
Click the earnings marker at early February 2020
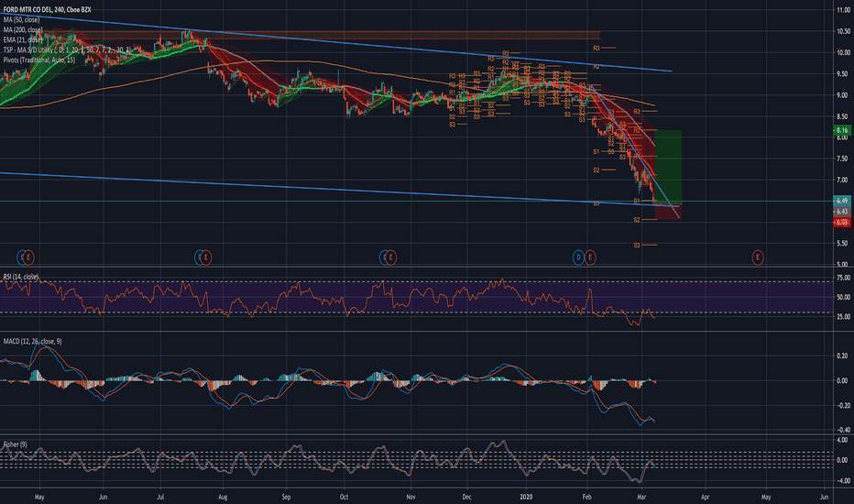click(x=590, y=257)
